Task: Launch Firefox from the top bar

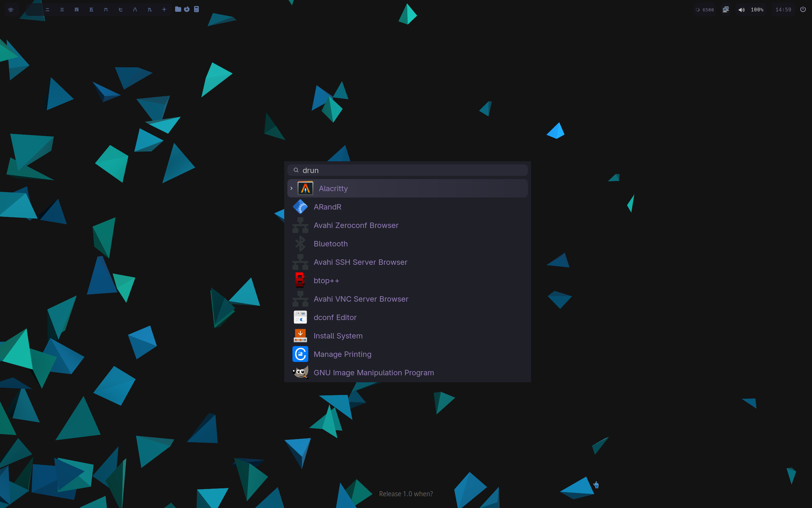Action: [187, 10]
